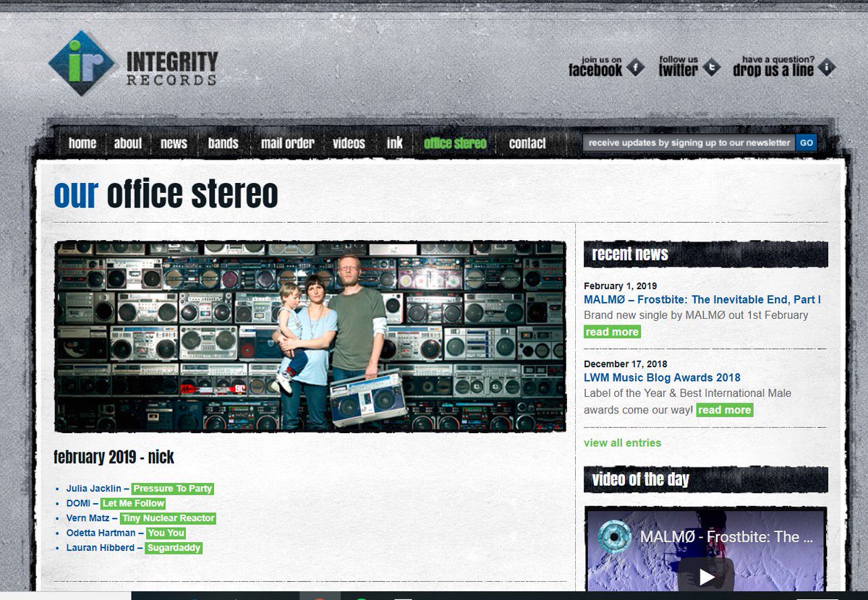
Task: Open Tiny Nuclear Reactor track link
Action: (168, 518)
